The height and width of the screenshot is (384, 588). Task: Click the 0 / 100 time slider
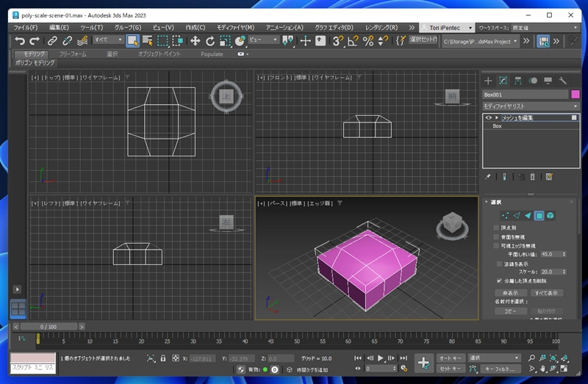pyautogui.click(x=49, y=327)
